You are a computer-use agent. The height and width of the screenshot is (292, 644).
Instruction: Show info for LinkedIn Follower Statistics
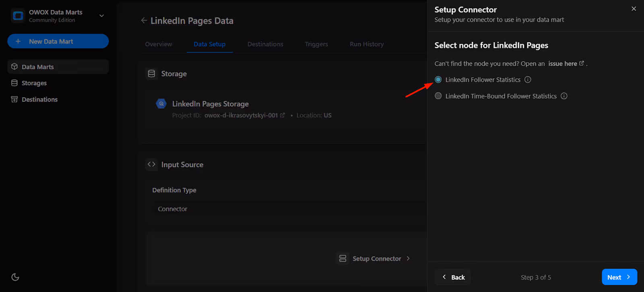[x=528, y=80]
